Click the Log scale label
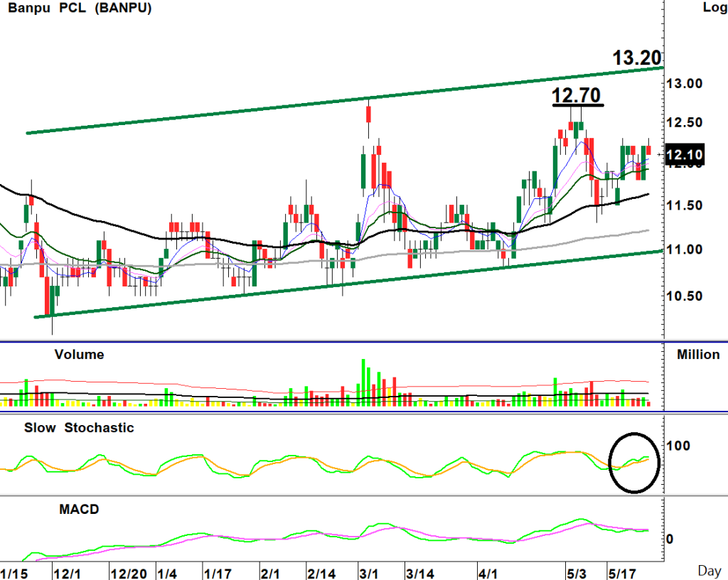728x580 pixels. pos(715,7)
